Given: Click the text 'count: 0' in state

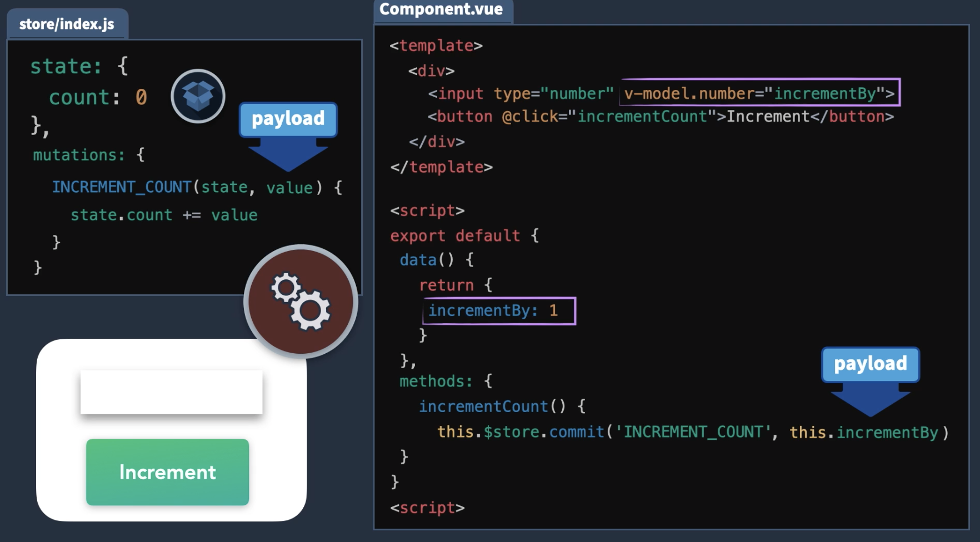Looking at the screenshot, I should [98, 97].
